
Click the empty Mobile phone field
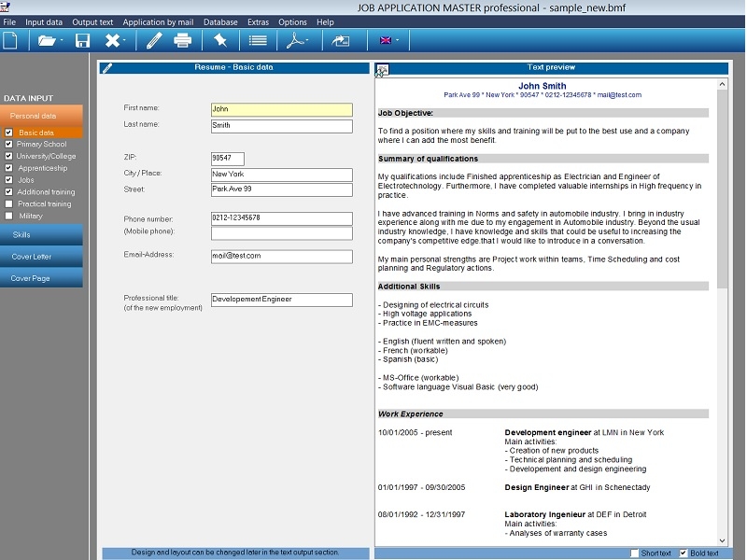pyautogui.click(x=282, y=233)
